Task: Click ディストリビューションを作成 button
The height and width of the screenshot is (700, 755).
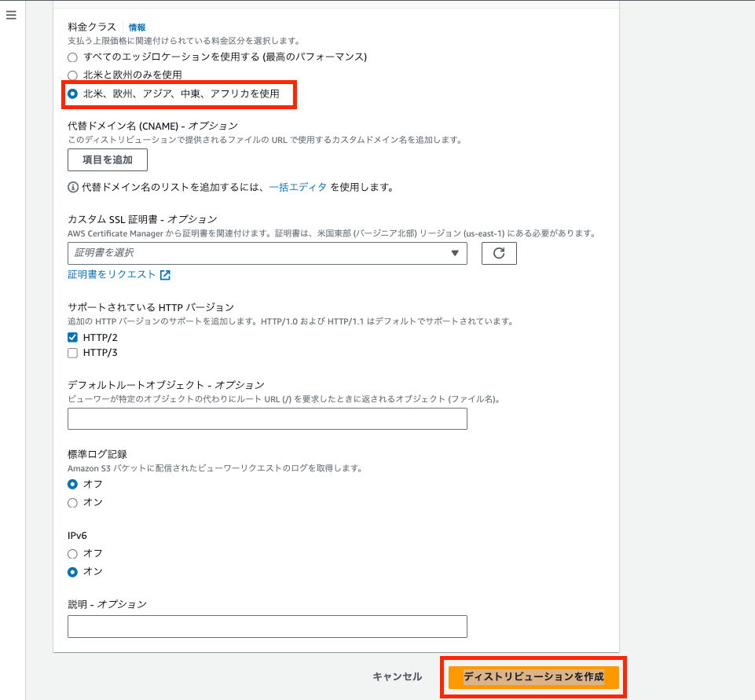Action: [x=533, y=677]
